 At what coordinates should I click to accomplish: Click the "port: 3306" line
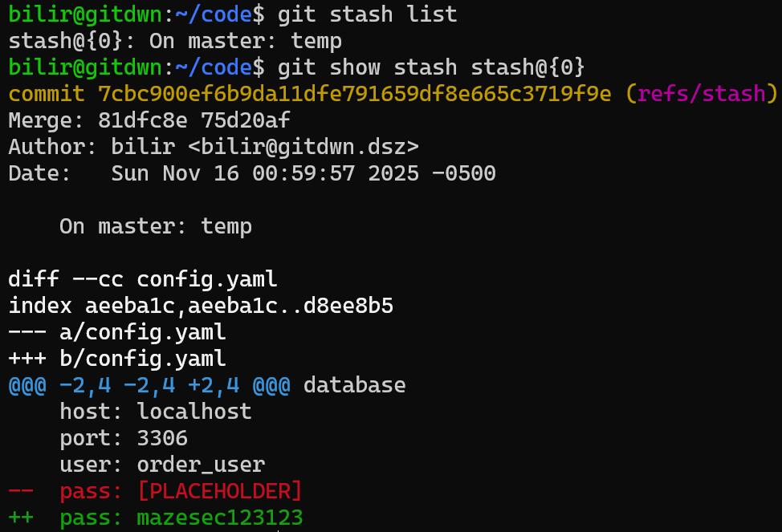124,438
